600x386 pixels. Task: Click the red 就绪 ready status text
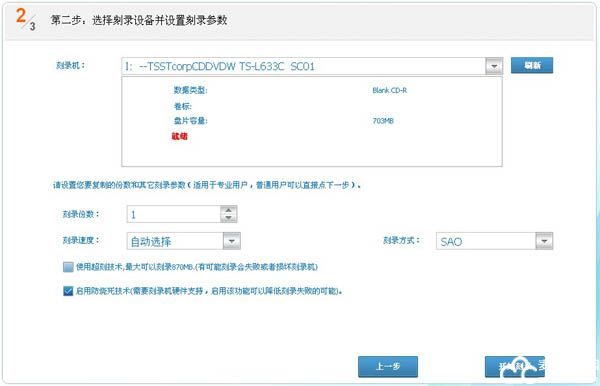(179, 136)
